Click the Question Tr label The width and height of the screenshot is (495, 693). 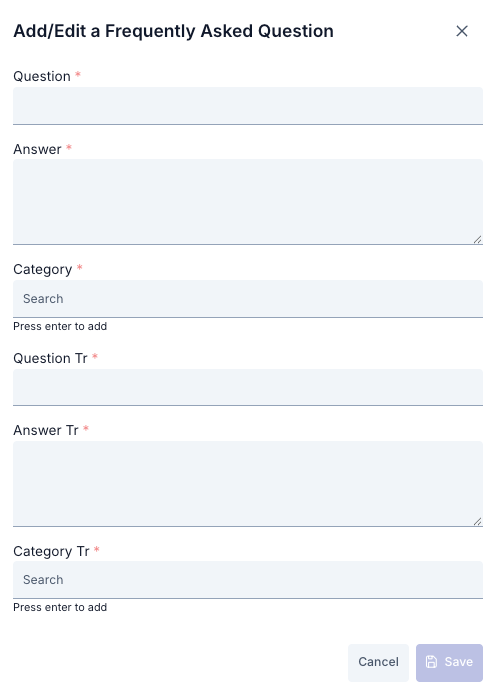click(50, 358)
